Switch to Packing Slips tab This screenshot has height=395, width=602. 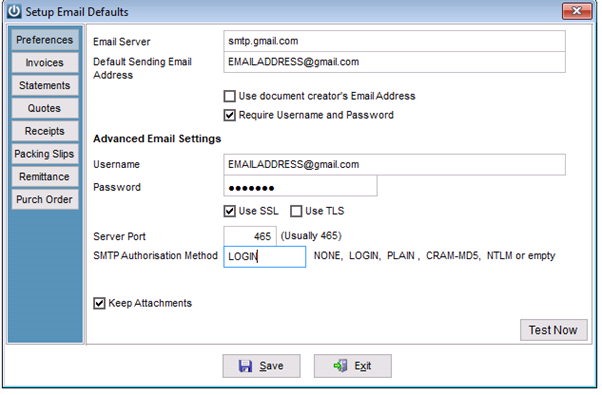(x=45, y=154)
